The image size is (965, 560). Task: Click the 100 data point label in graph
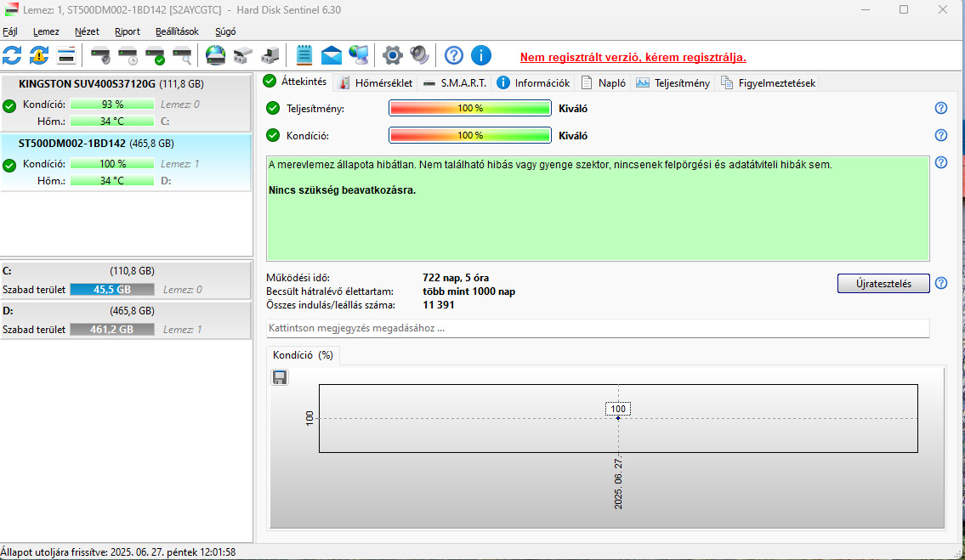(618, 409)
